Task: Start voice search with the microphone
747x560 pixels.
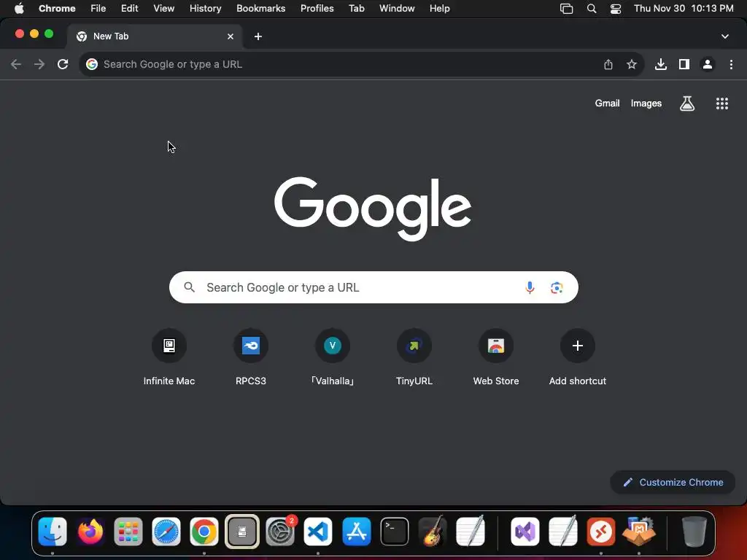Action: 530,287
